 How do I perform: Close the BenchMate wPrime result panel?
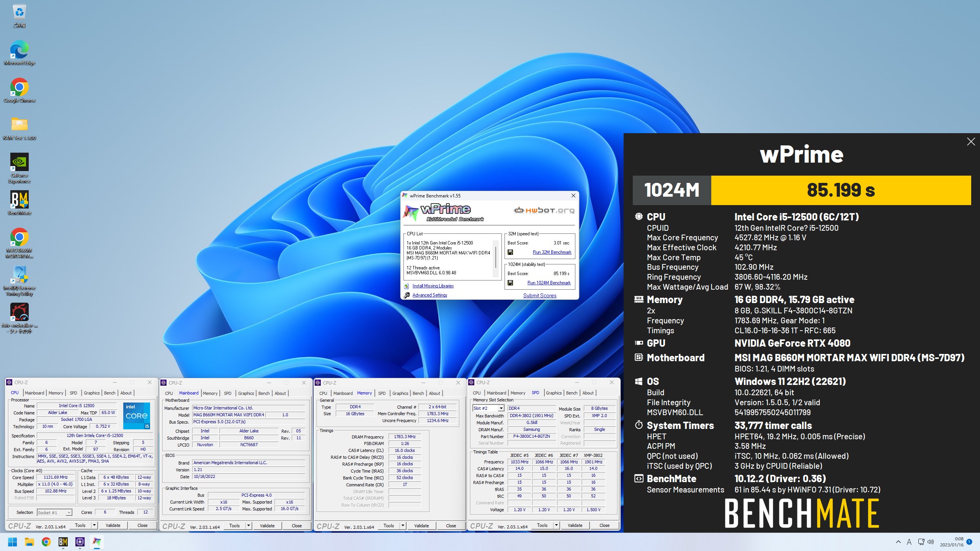pyautogui.click(x=971, y=142)
